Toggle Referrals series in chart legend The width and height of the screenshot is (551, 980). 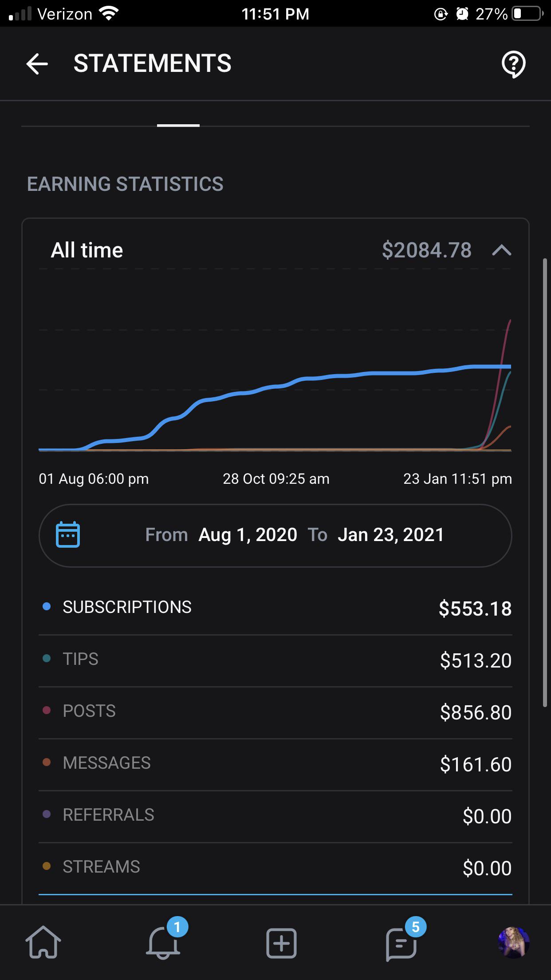point(108,815)
